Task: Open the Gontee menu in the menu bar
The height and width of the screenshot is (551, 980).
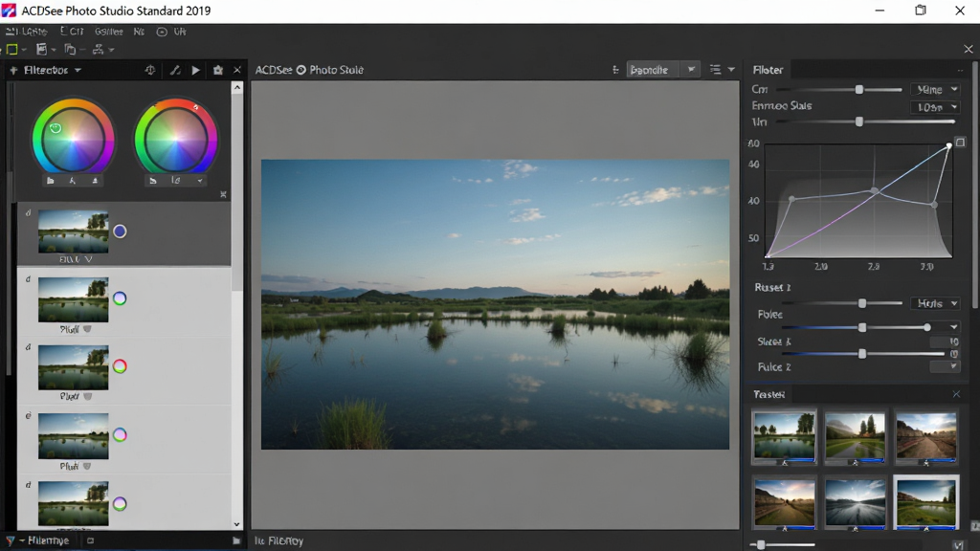Action: (x=109, y=32)
